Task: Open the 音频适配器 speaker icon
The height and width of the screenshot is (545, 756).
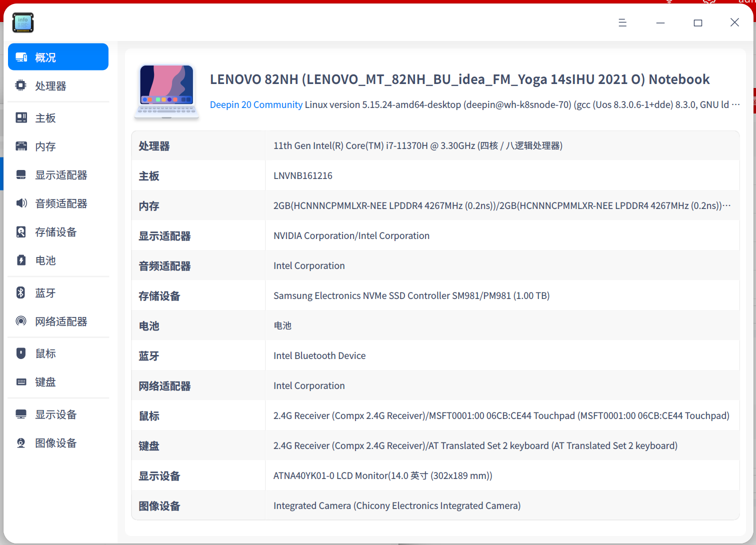Action: click(20, 203)
